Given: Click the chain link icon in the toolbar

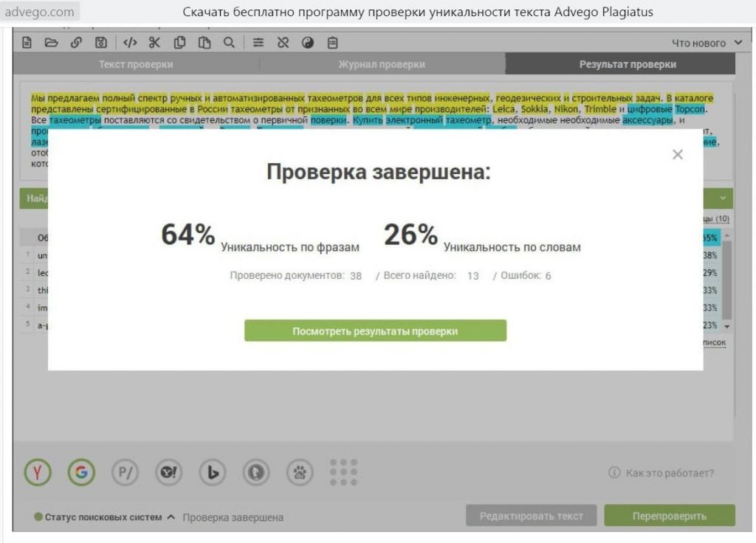Looking at the screenshot, I should click(76, 42).
